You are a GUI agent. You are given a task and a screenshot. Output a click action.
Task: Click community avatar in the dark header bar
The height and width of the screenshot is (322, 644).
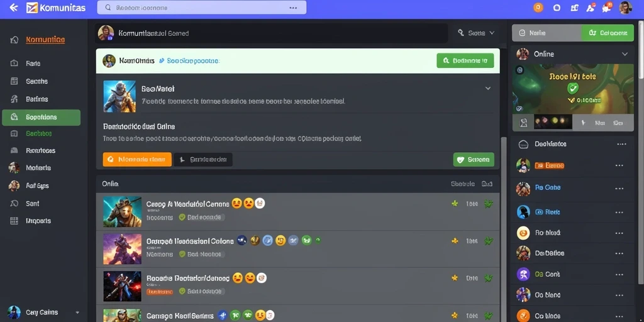pos(106,33)
